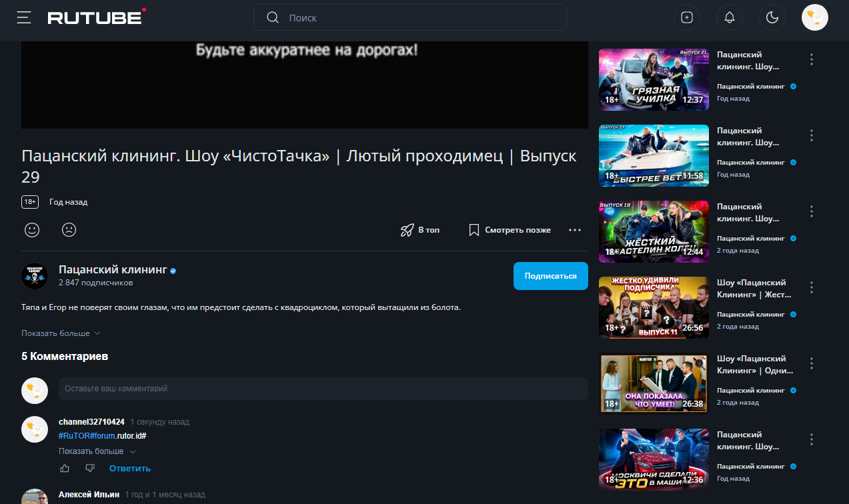Reply with Ответить on channel32710424 comment

point(130,468)
